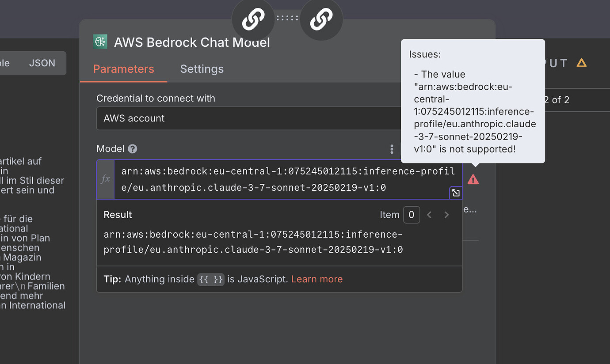The height and width of the screenshot is (364, 610).
Task: Switch to the JSON view tab
Action: (42, 63)
